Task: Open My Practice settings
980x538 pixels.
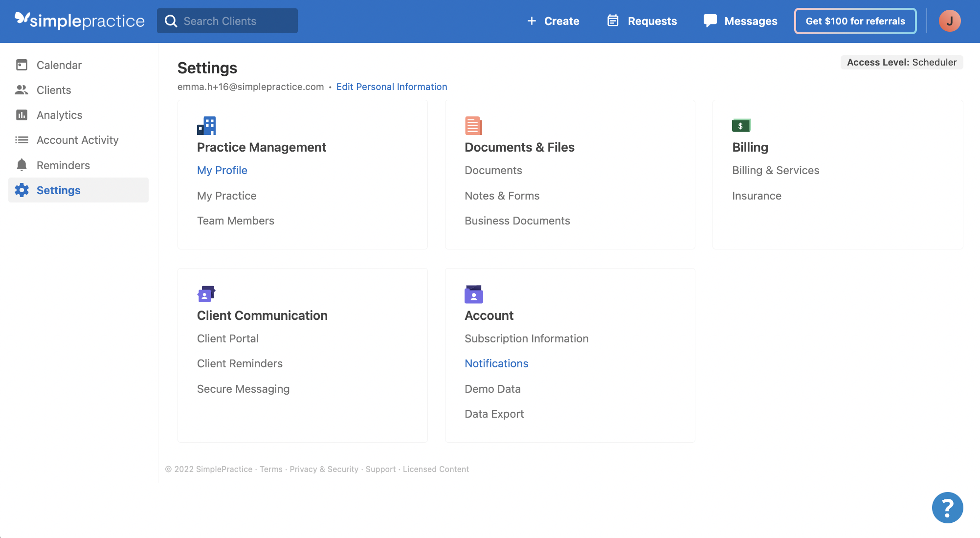Action: tap(227, 196)
